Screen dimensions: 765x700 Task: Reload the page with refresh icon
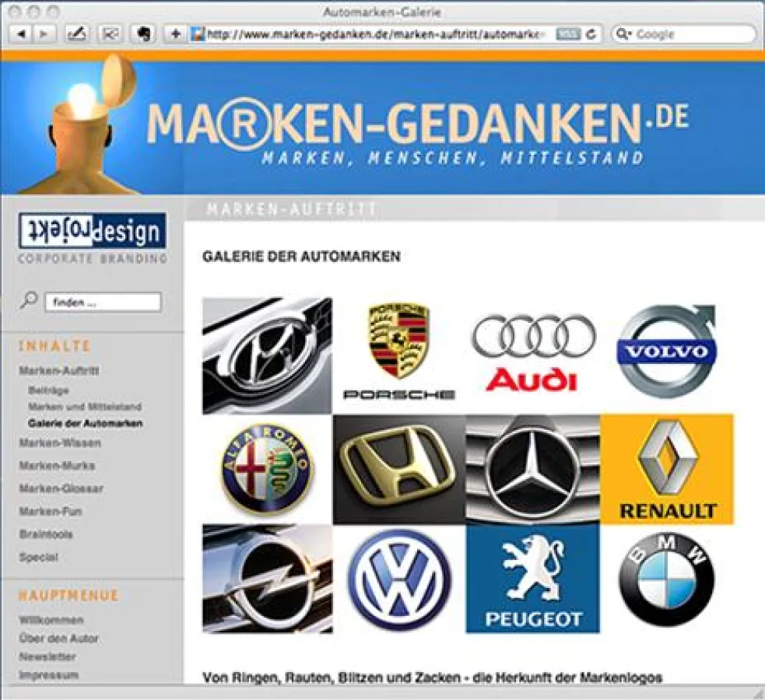click(591, 34)
